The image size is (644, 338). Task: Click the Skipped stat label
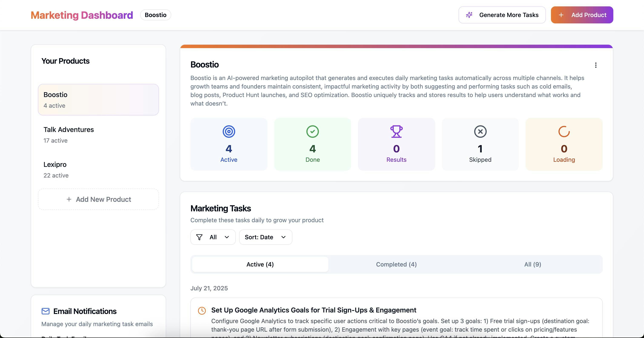click(x=480, y=160)
